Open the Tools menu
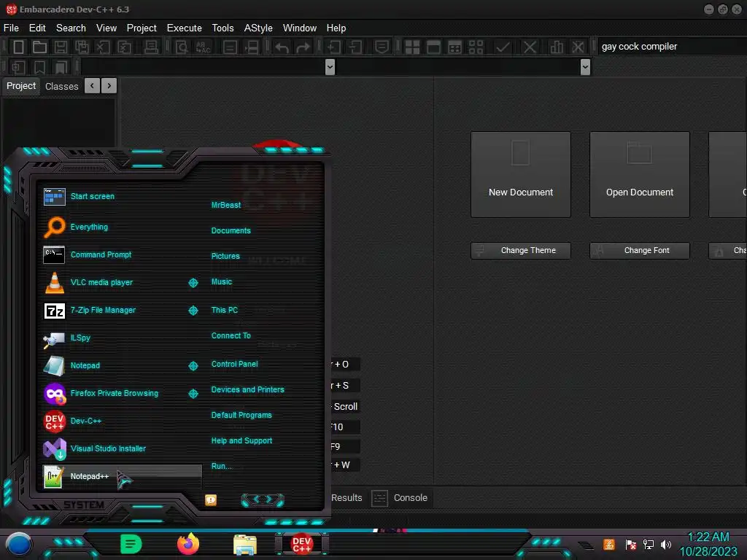The height and width of the screenshot is (560, 747). pos(222,28)
